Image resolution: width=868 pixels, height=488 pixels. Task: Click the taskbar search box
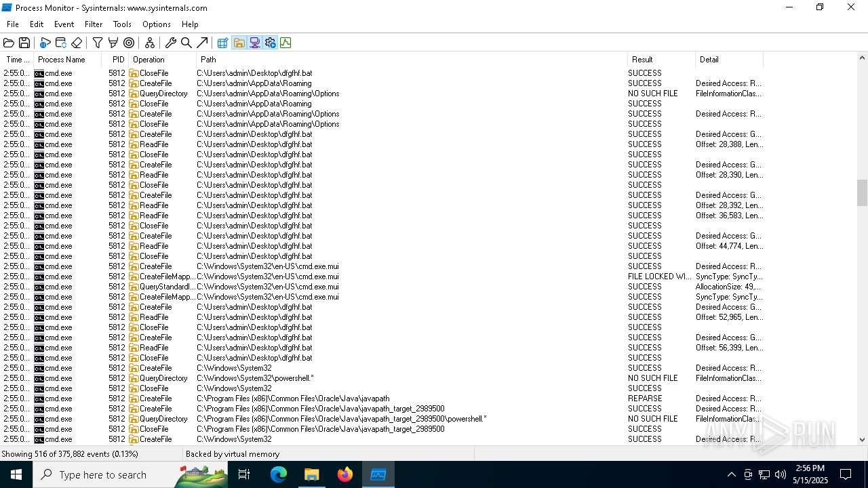coord(130,474)
